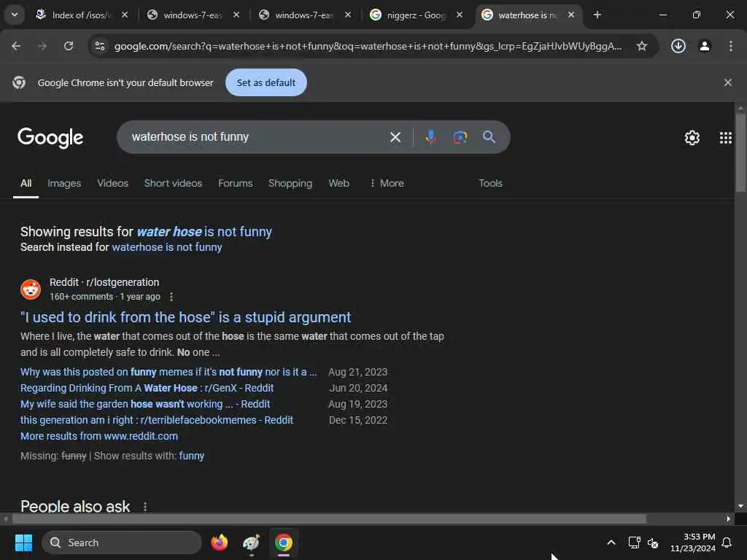Open Regarding Drinking From A Water Hose link
This screenshot has height=560, width=747.
point(147,388)
